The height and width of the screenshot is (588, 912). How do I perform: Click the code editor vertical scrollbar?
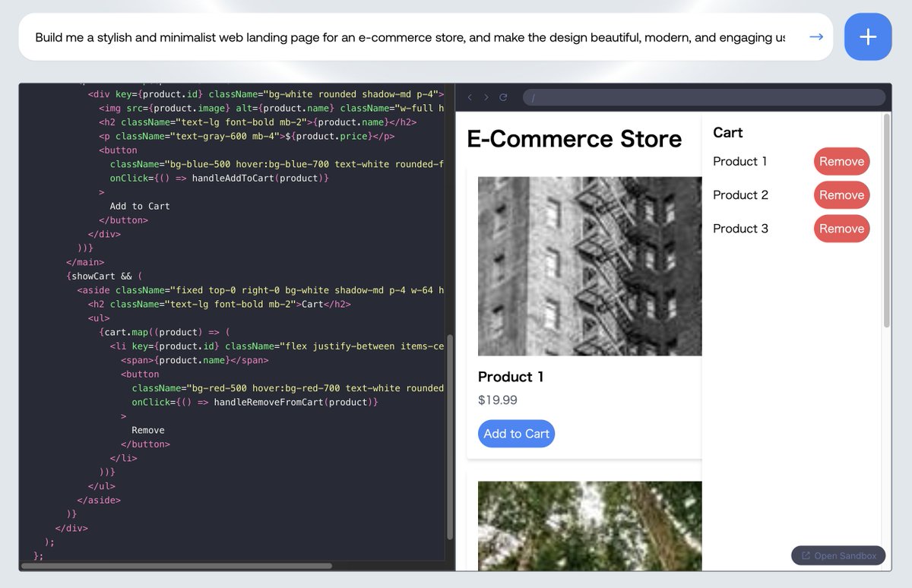[450, 437]
